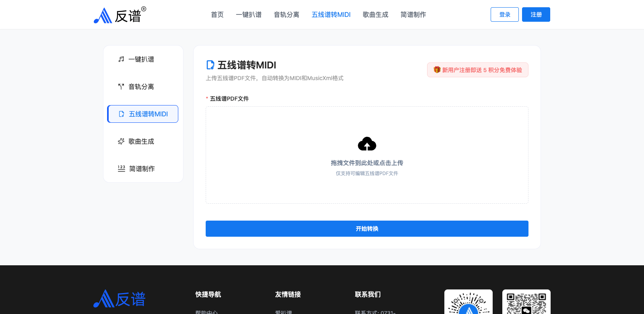
Task: Click the 五线谱PDF文件 field label
Action: (229, 99)
